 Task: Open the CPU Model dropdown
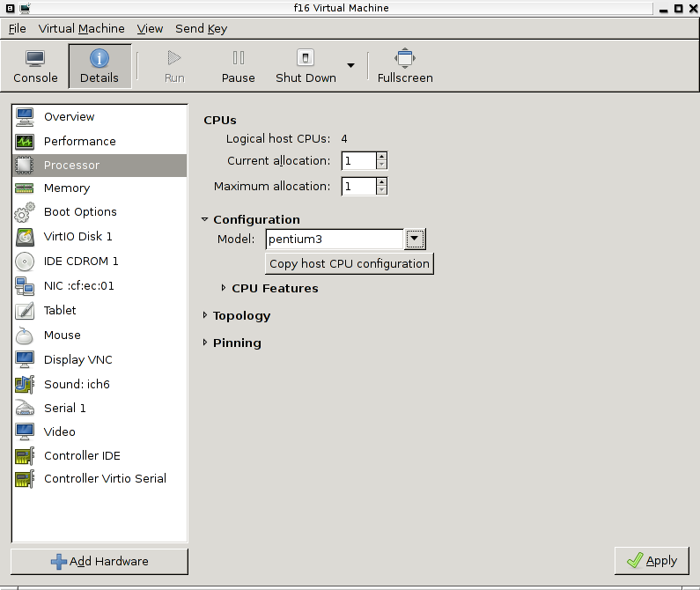coord(416,239)
